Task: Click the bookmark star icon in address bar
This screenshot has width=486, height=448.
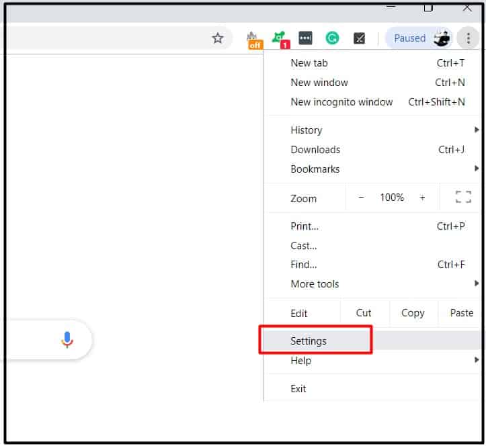Action: point(218,38)
